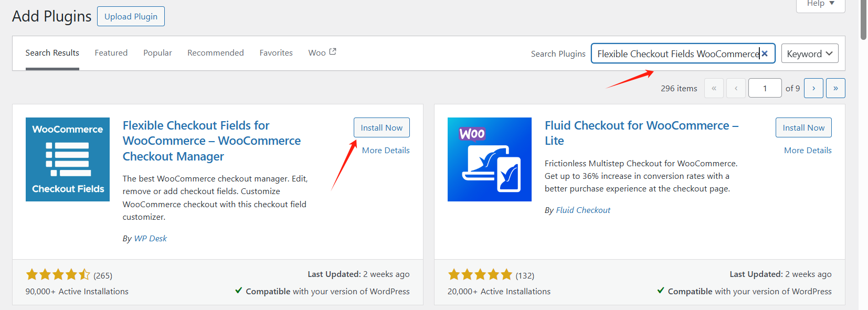Image resolution: width=868 pixels, height=310 pixels.
Task: Open the Recommended plugins tab
Action: (x=215, y=52)
